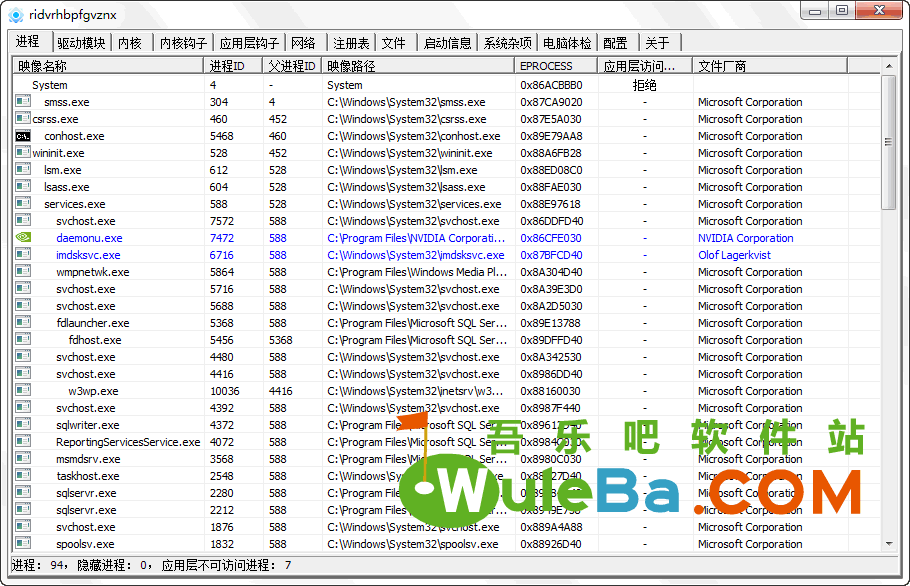Click the services.exe process icon
The width and height of the screenshot is (910, 586).
(23, 204)
